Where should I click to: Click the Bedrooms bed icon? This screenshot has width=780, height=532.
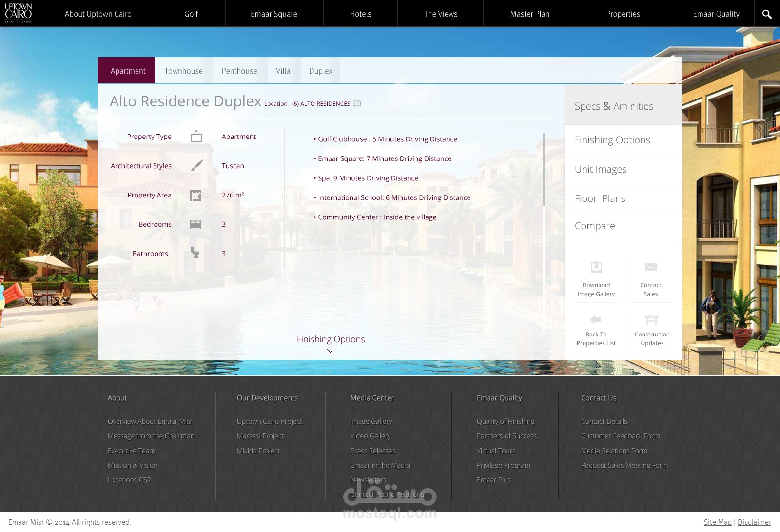pyautogui.click(x=195, y=224)
